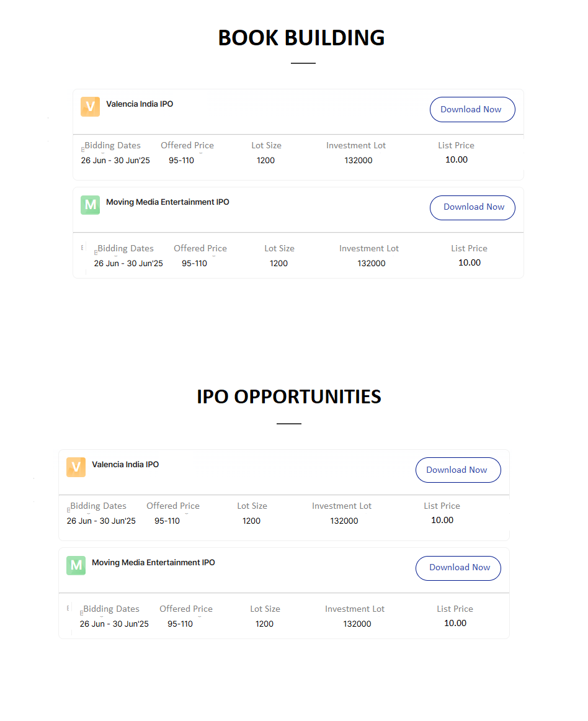This screenshot has width=588, height=721.
Task: Click Valencia's 10.00 list price in IPO Opportunities
Action: click(442, 520)
